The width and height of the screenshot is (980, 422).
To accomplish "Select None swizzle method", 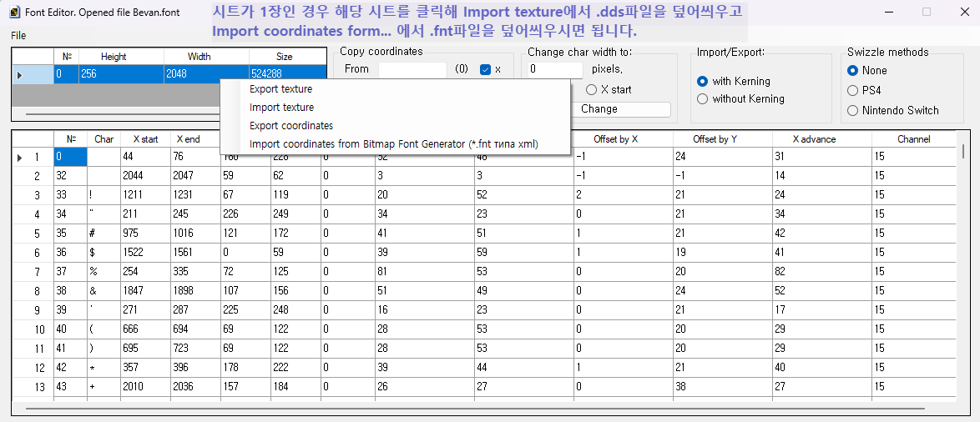I will coord(852,71).
